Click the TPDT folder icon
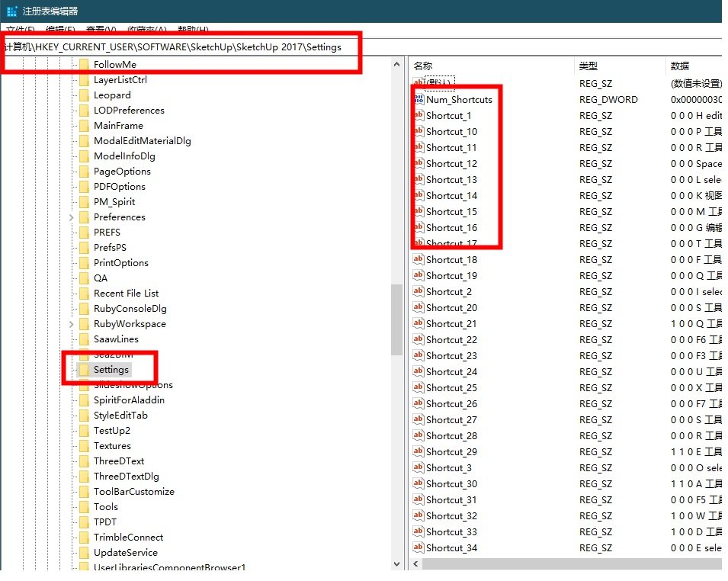Viewport: 728px width, 581px height. (x=84, y=522)
